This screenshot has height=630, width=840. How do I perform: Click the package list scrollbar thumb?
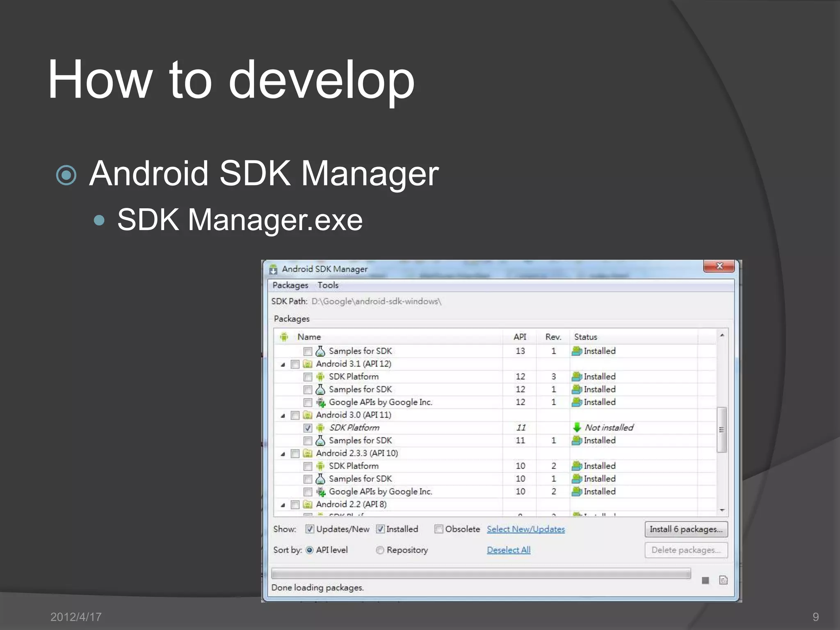point(721,429)
